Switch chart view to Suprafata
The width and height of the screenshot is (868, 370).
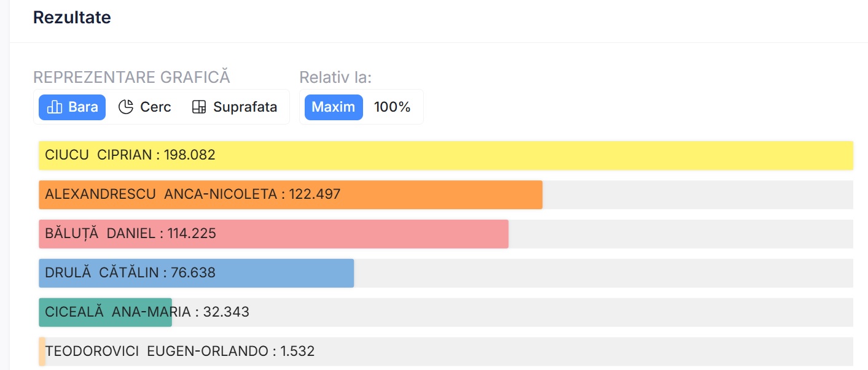234,107
